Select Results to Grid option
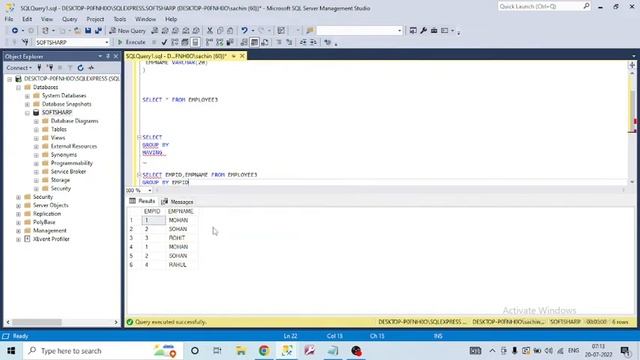This screenshot has width=640, height=360. click(254, 42)
